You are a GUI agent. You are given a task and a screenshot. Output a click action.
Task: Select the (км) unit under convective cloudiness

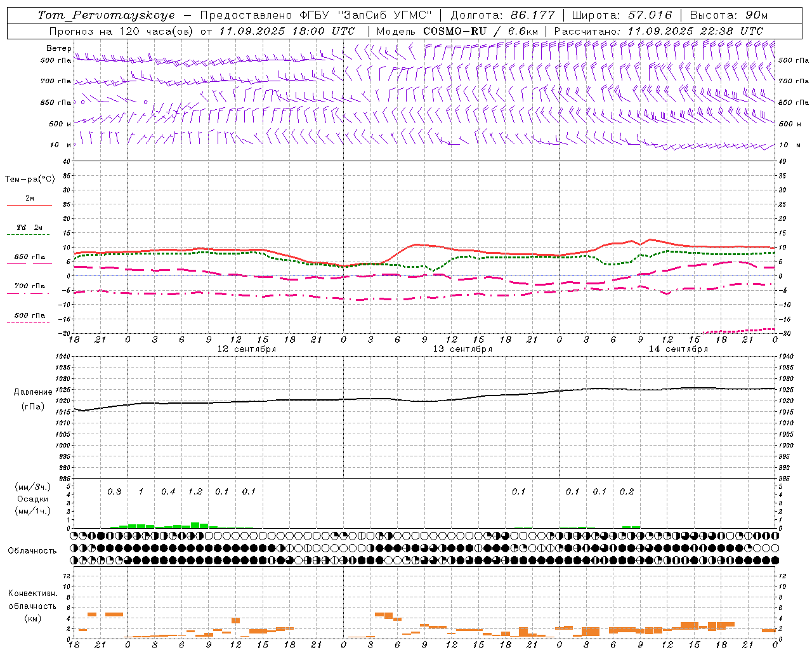click(x=32, y=618)
